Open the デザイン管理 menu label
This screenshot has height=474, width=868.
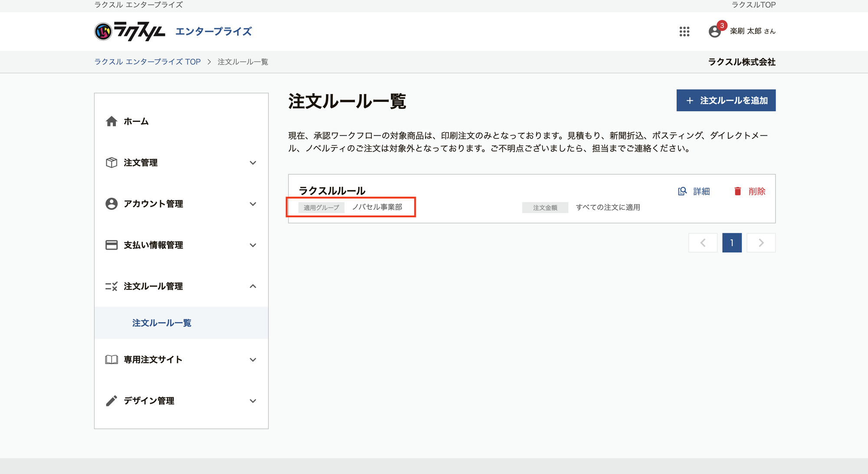coord(149,401)
